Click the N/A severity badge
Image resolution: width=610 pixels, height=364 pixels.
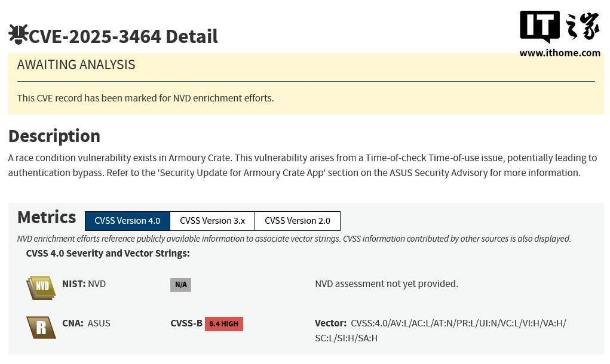(x=180, y=285)
